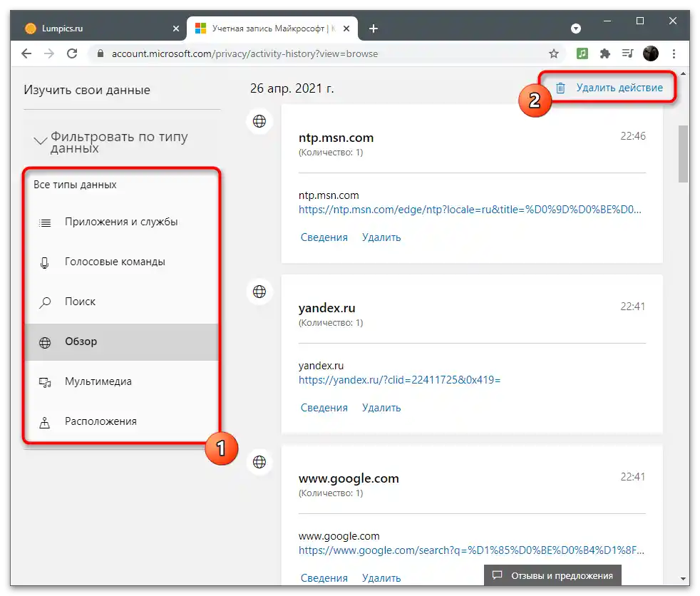The image size is (700, 596).
Task: Open tab search dropdown arrow
Action: [576, 29]
